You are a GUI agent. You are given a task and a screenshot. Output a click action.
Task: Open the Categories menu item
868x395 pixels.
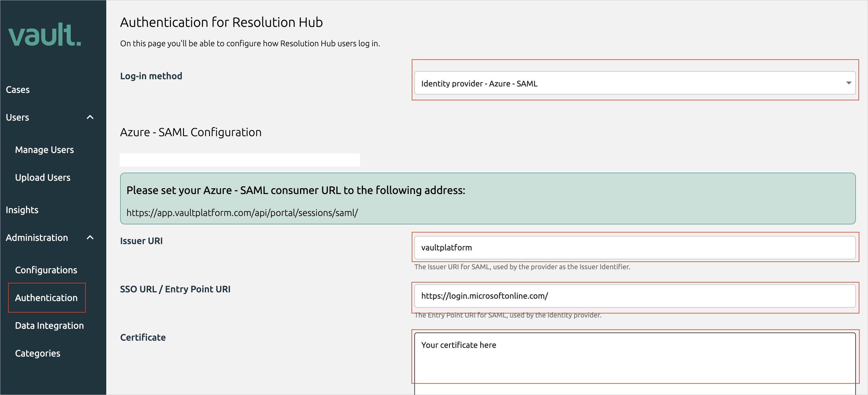(38, 353)
